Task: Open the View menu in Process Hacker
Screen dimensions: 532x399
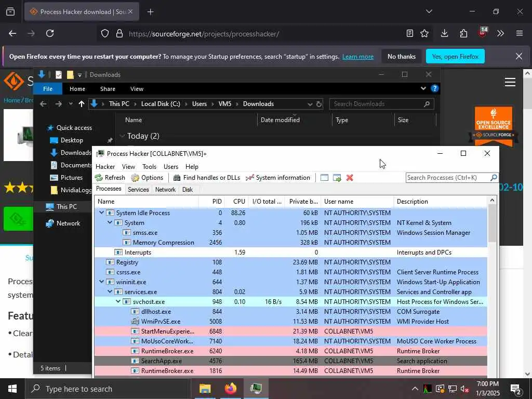Action: 129,167
